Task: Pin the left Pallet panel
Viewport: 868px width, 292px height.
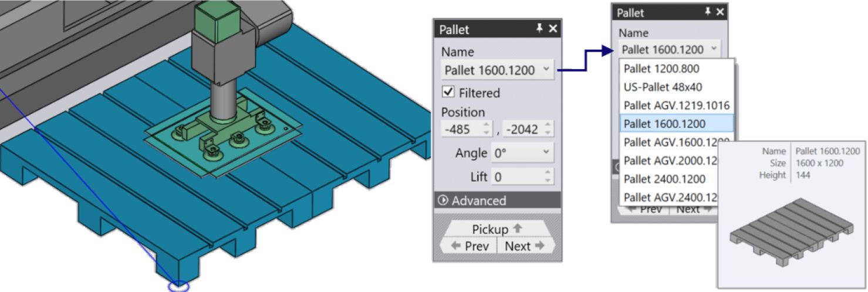Action: click(539, 29)
